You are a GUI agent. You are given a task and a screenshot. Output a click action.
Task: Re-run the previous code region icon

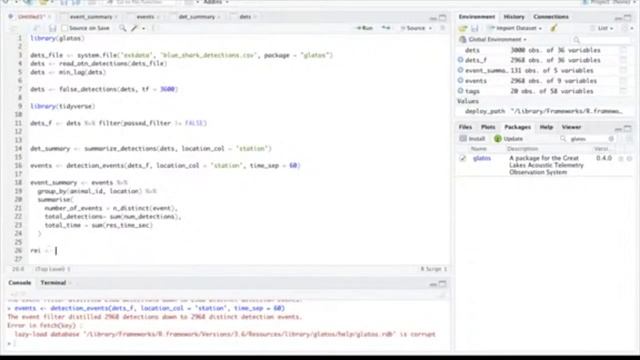[386, 28]
